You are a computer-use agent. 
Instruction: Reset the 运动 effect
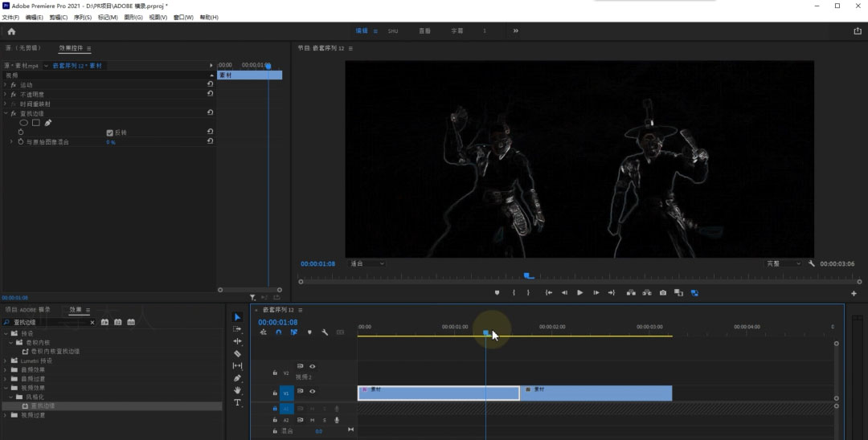pos(211,84)
